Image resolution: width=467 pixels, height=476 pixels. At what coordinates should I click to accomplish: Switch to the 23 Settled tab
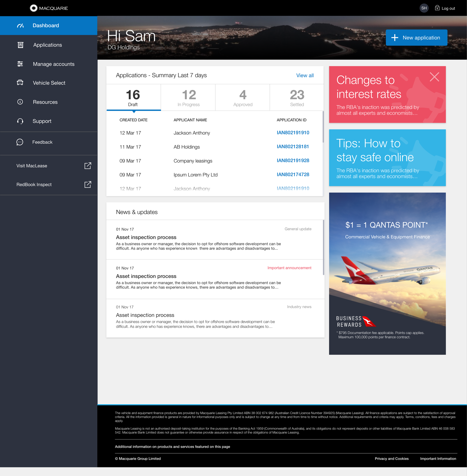coord(297,98)
